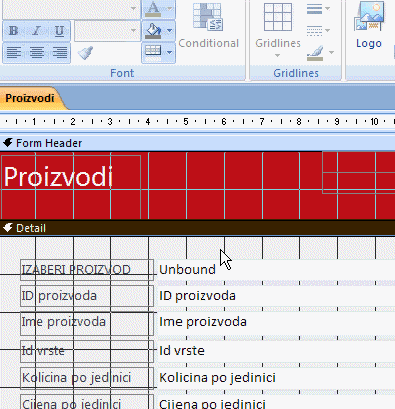The width and height of the screenshot is (395, 409).
Task: Select the ID proizvoda text box
Action: pos(276,296)
